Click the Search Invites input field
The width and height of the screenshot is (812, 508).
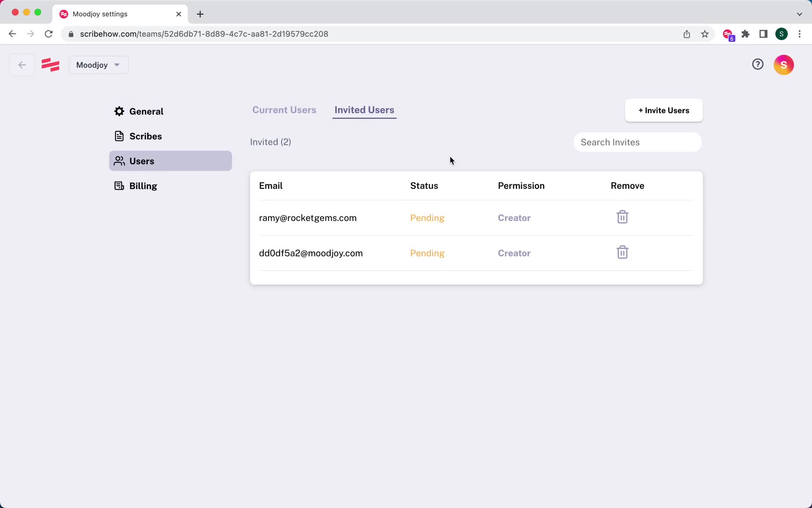(x=637, y=142)
